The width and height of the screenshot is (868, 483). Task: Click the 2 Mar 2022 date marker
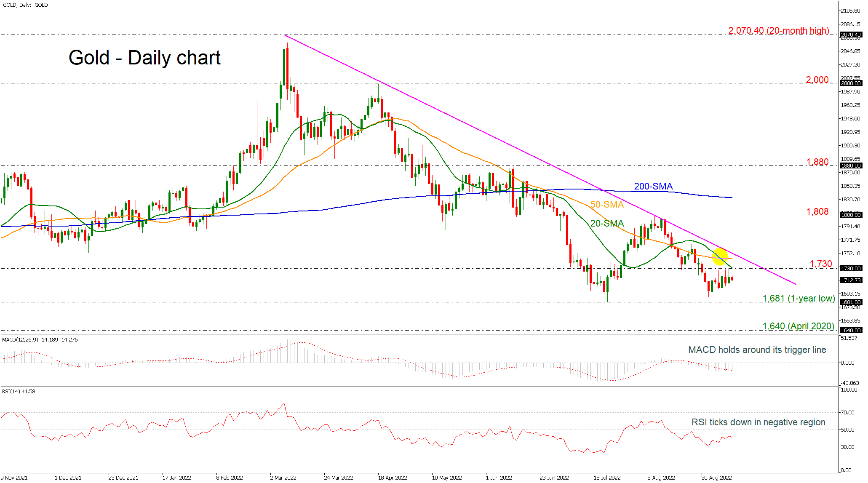pyautogui.click(x=283, y=478)
